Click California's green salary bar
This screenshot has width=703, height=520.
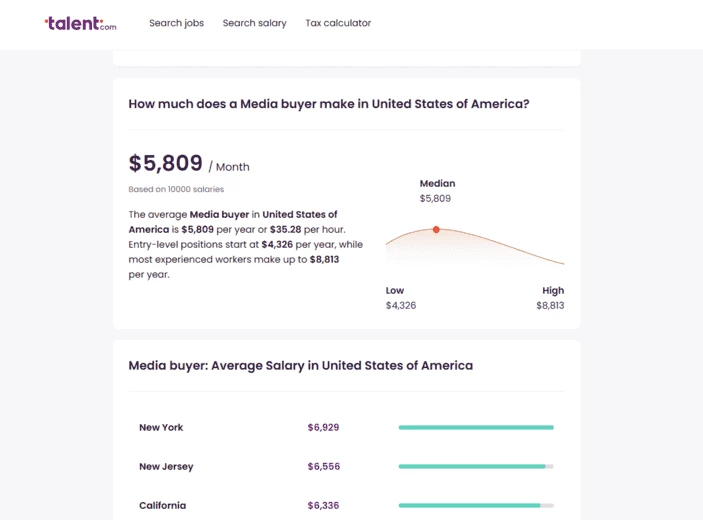point(469,505)
